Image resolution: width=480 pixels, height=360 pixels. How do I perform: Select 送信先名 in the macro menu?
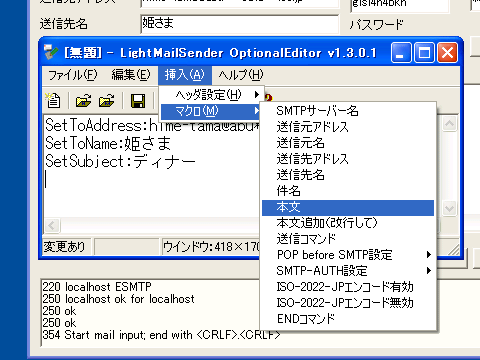click(348, 175)
